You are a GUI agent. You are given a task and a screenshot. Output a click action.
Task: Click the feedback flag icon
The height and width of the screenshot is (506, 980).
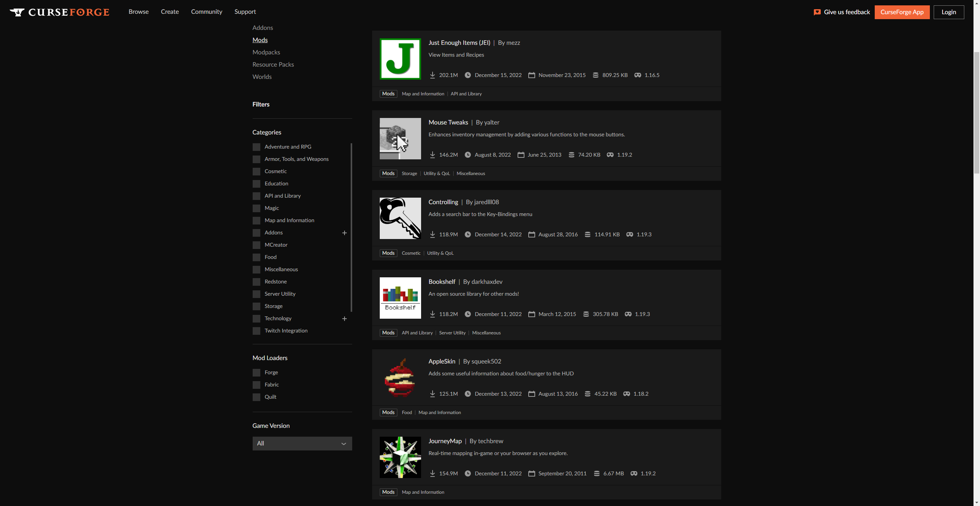point(817,12)
